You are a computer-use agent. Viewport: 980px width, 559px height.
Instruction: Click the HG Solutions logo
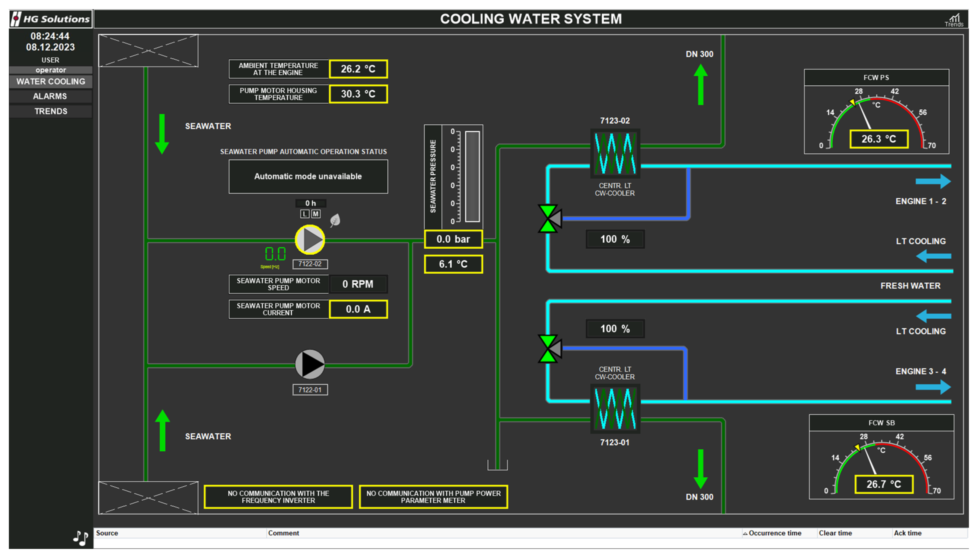tap(51, 19)
